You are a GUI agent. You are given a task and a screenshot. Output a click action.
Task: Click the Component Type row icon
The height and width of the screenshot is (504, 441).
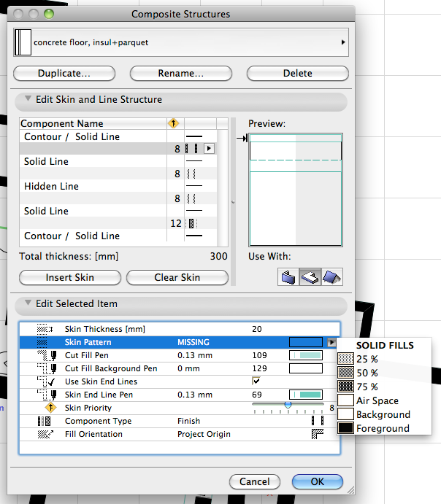pyautogui.click(x=45, y=421)
